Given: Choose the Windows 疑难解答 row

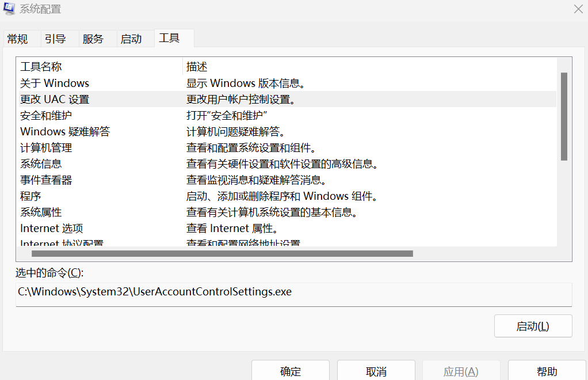Looking at the screenshot, I should 65,132.
